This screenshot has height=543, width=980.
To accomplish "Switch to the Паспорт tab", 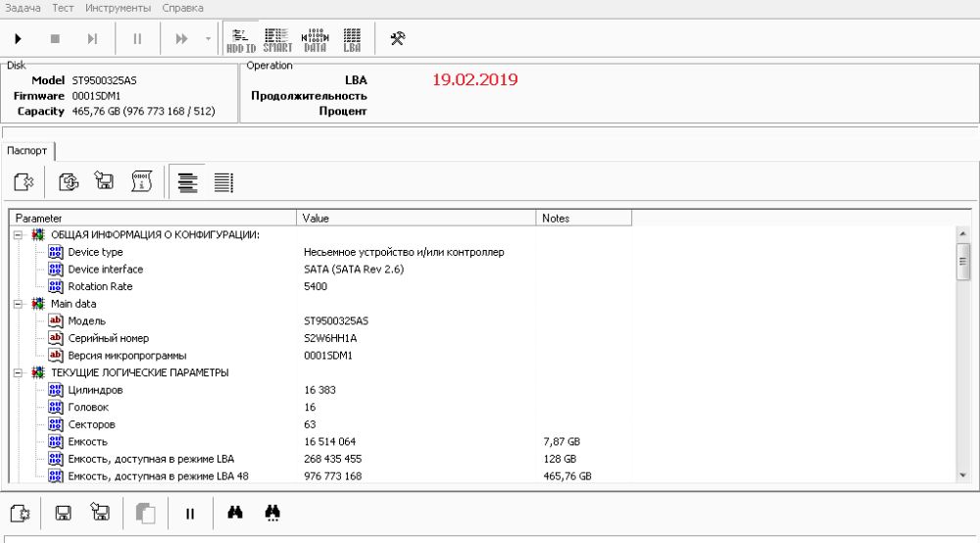I will 26,151.
